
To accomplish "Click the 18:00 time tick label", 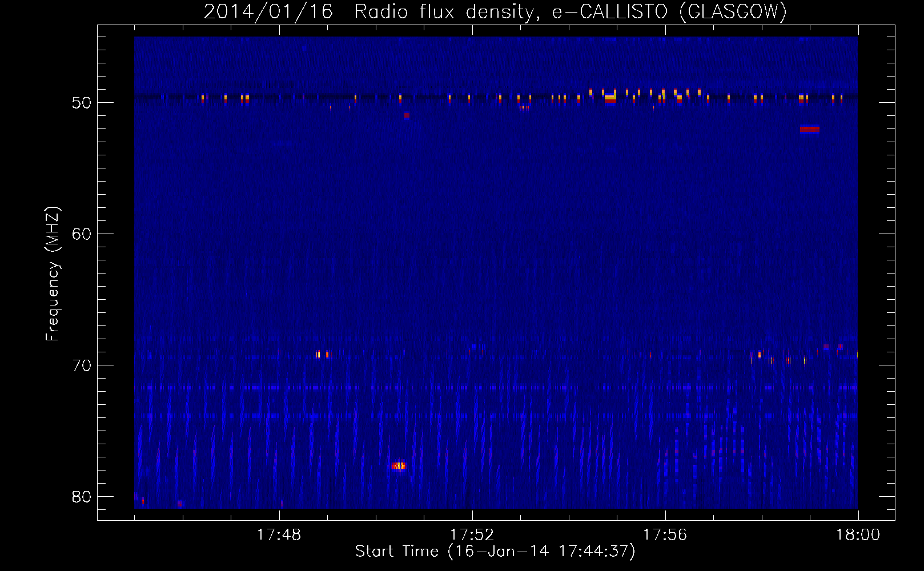I will 858,535.
